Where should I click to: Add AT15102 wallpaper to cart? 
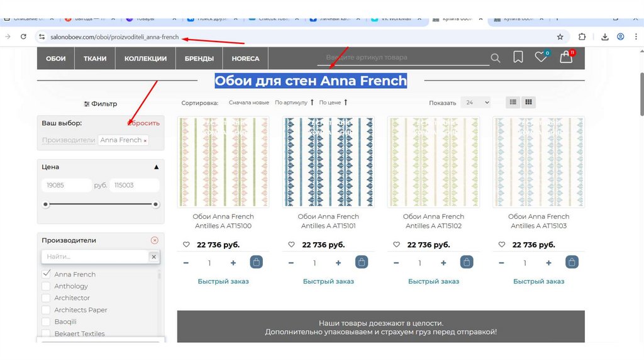click(x=467, y=262)
